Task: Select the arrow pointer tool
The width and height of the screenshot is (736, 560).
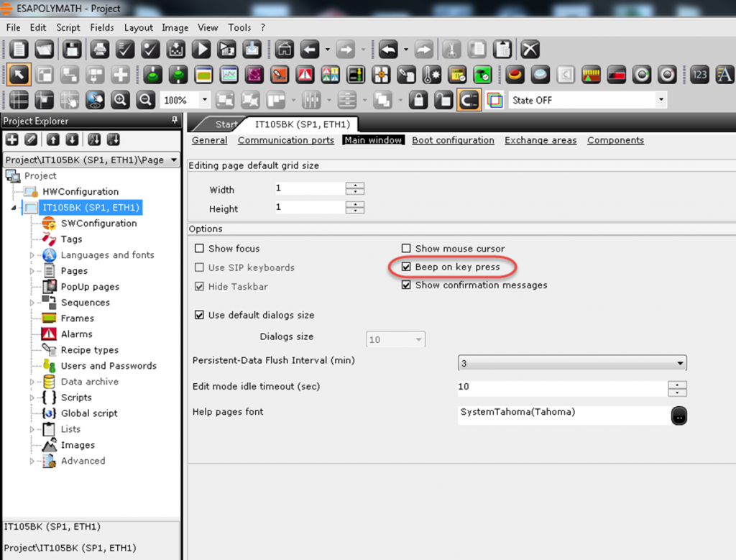Action: tap(19, 75)
